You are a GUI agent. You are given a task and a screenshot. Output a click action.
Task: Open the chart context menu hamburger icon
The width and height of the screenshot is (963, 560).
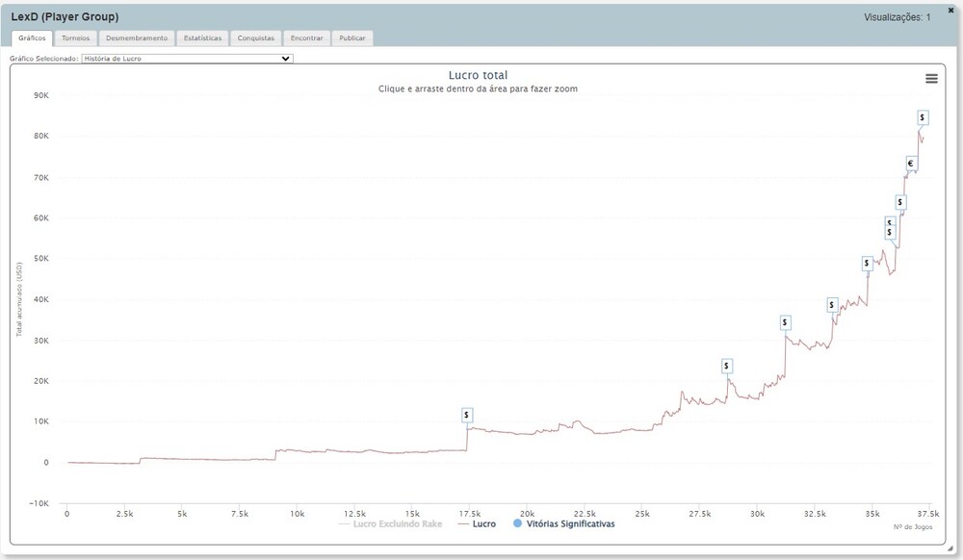click(931, 79)
